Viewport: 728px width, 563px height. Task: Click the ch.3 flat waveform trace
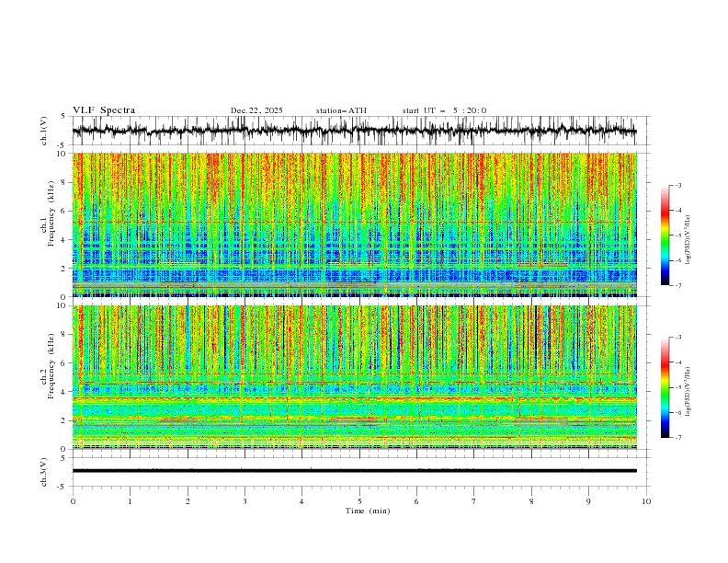pyautogui.click(x=354, y=471)
